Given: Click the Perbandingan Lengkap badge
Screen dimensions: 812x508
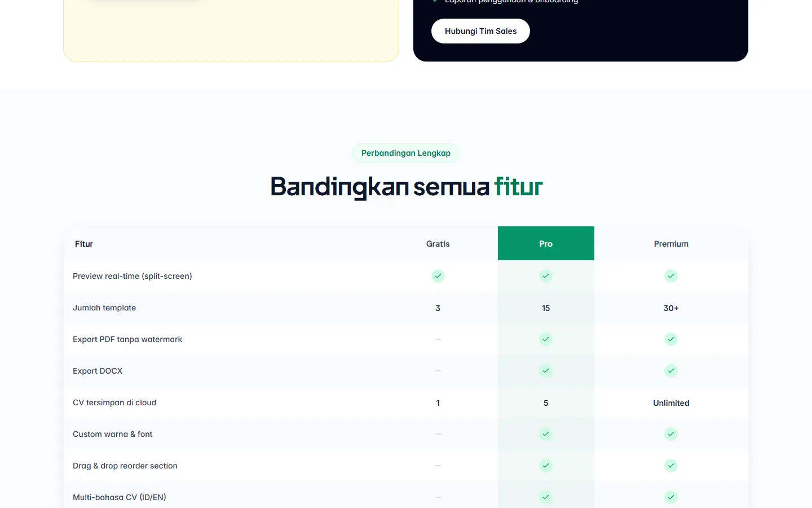Looking at the screenshot, I should click(406, 153).
